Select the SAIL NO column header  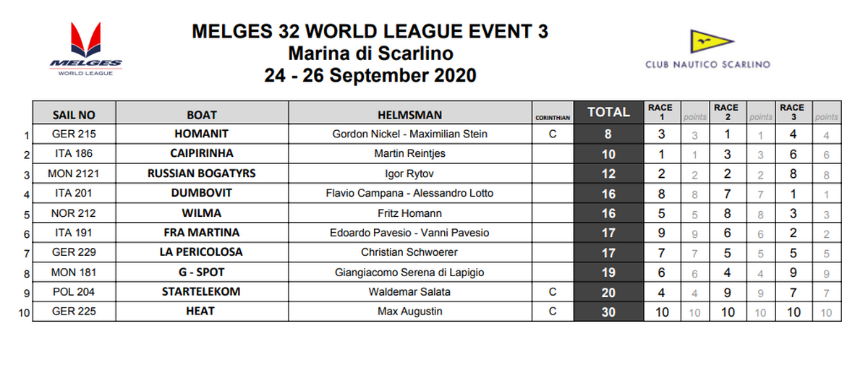[74, 115]
